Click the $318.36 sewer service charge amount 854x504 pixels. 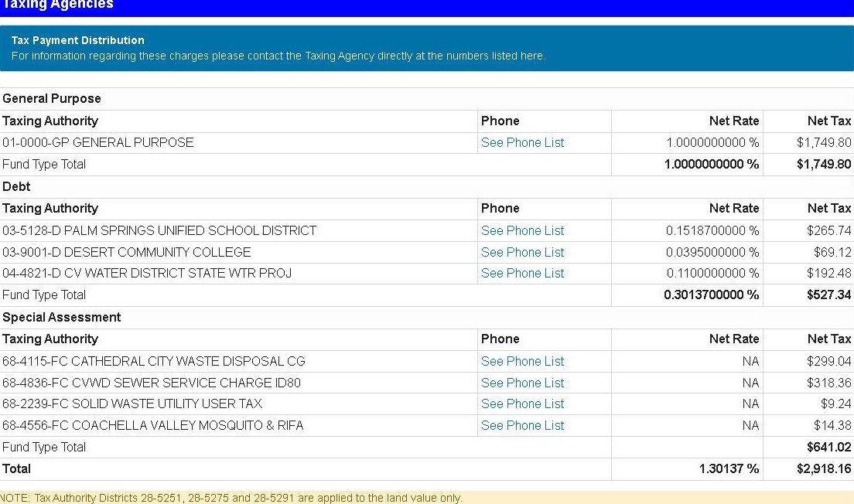coord(828,383)
